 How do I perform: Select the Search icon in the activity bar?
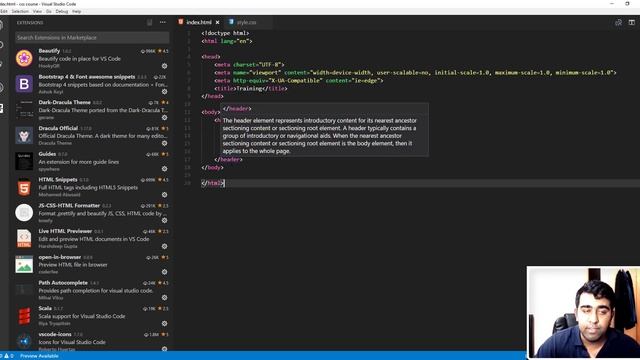click(2, 44)
